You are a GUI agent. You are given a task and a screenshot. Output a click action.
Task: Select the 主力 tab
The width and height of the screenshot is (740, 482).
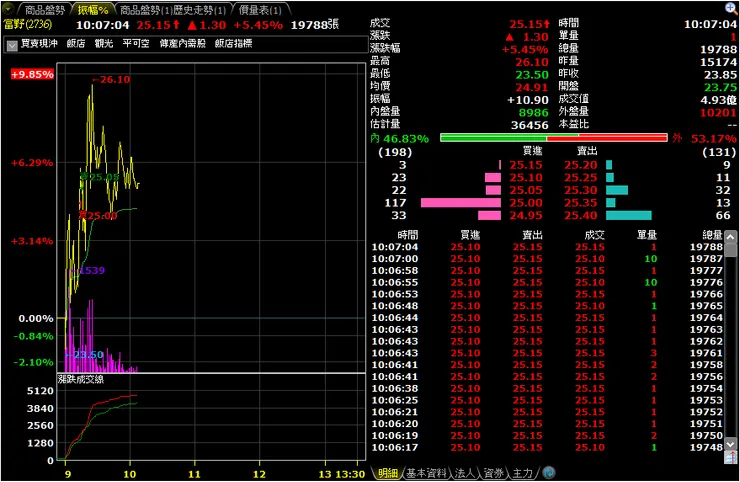[522, 473]
